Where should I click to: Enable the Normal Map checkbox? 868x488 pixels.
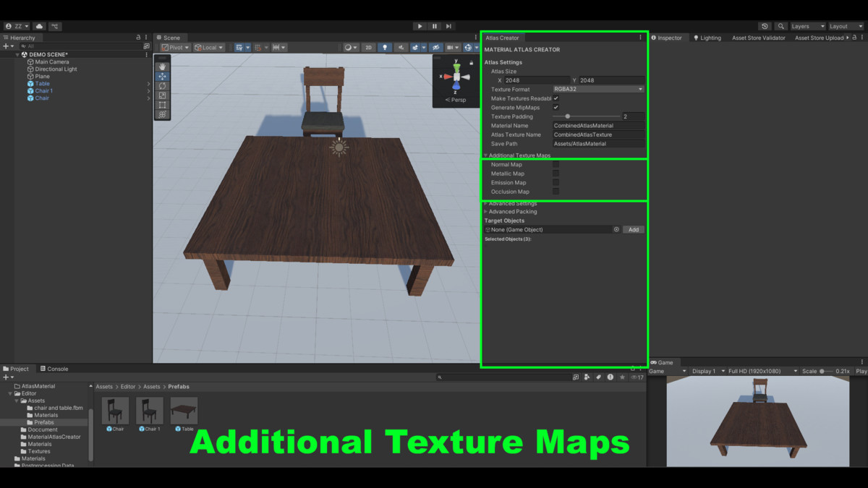pos(556,165)
